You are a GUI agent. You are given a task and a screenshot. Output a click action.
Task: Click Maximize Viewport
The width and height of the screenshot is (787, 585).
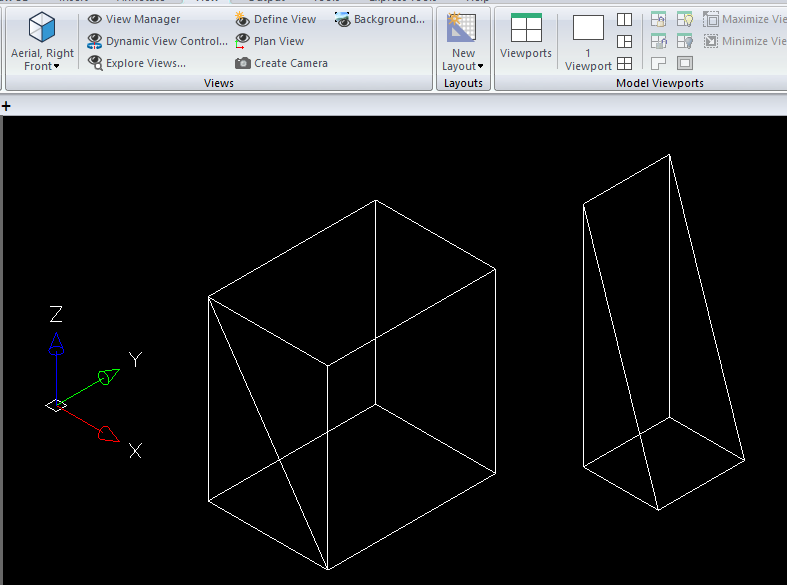pyautogui.click(x=744, y=19)
